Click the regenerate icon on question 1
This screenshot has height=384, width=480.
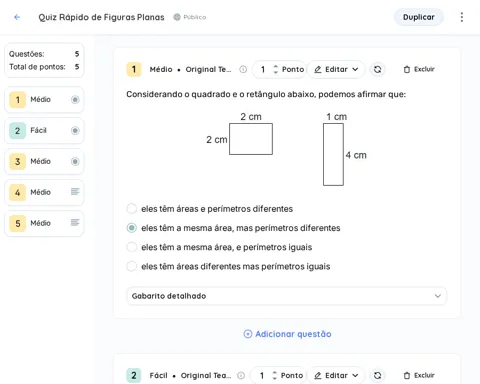coord(377,69)
